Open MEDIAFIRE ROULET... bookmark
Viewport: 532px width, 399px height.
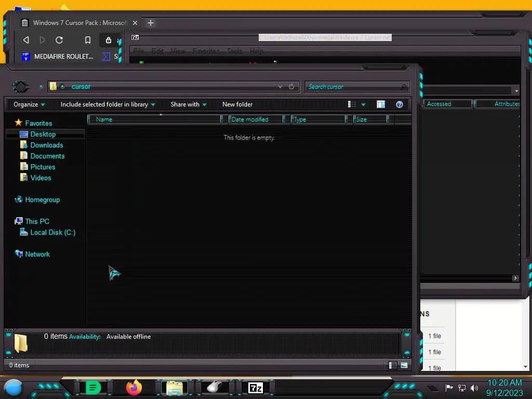click(x=58, y=56)
